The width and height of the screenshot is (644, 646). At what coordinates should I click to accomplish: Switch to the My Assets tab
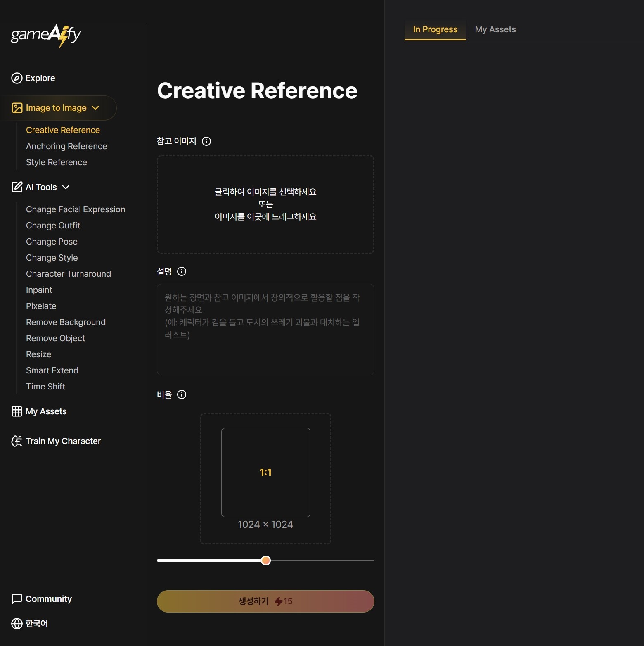495,29
